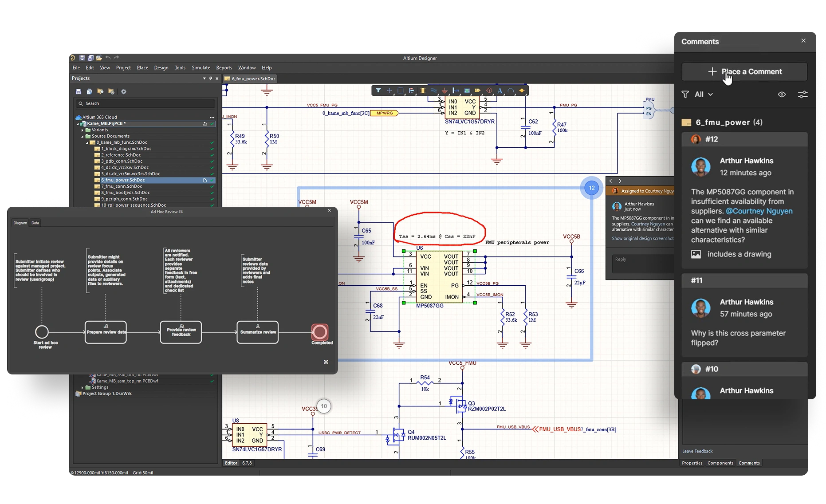Click the undo arrow in title bar
Image resolution: width=826 pixels, height=504 pixels.
(108, 58)
